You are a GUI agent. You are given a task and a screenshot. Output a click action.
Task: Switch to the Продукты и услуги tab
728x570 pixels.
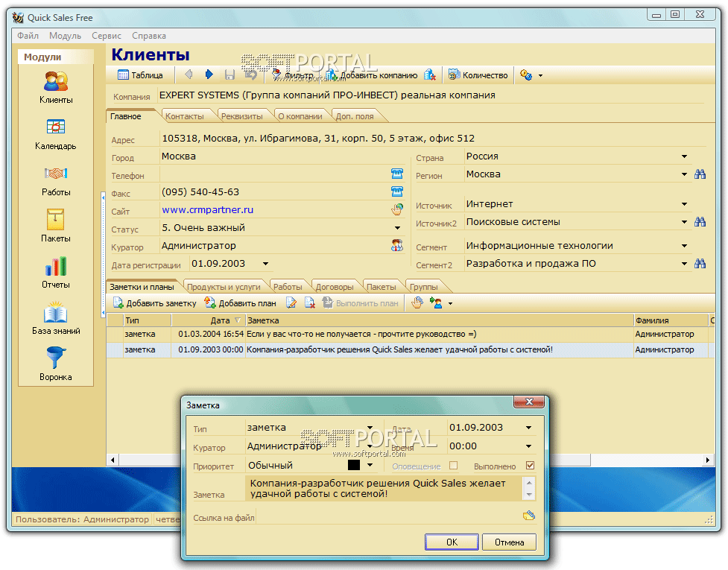point(224,287)
